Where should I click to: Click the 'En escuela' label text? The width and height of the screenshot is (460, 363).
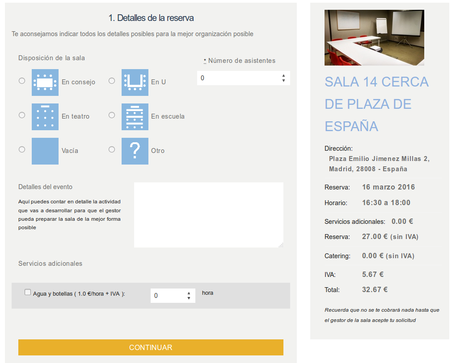tap(168, 116)
